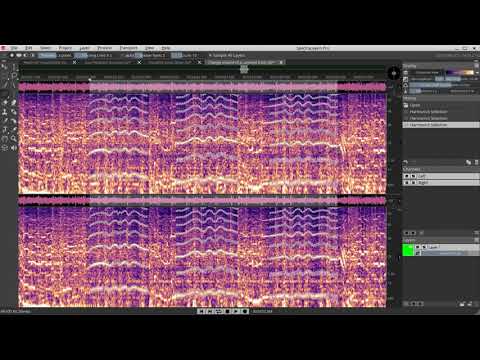Toggle visibility of the Left channel
Image resolution: width=480 pixels, height=360 pixels.
pos(406,176)
